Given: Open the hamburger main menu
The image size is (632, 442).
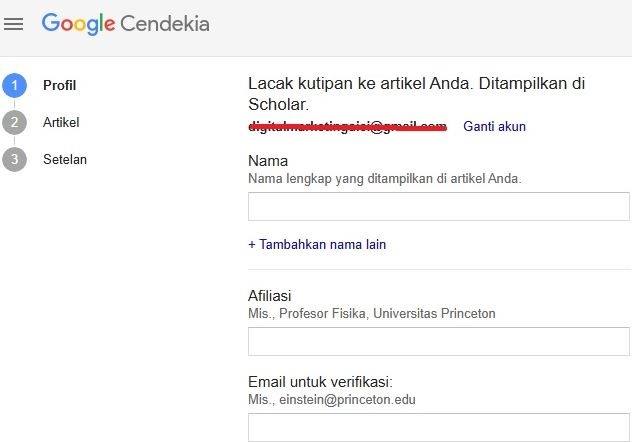Looking at the screenshot, I should (x=14, y=24).
